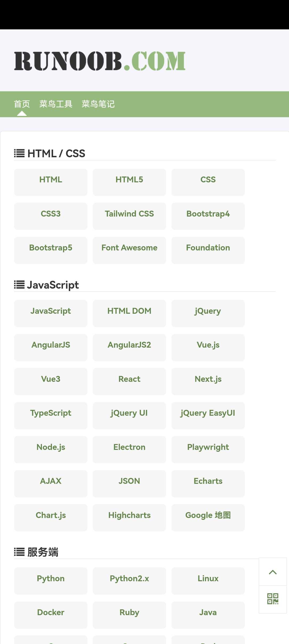Open the 菜鸟工具 navigation tab
Screen dimensions: 289x644
pyautogui.click(x=56, y=104)
